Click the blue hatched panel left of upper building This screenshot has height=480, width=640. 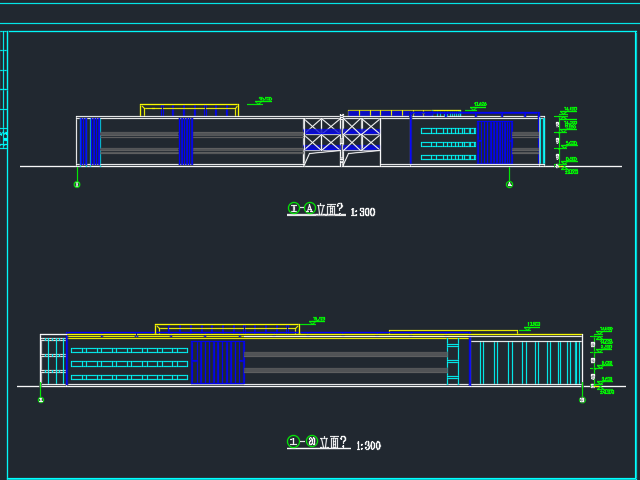coord(89,141)
